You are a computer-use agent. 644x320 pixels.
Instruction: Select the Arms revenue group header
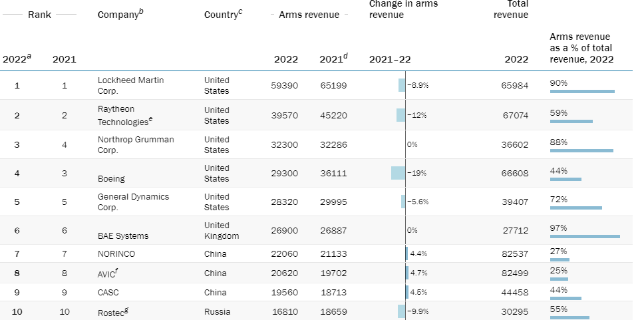309,15
